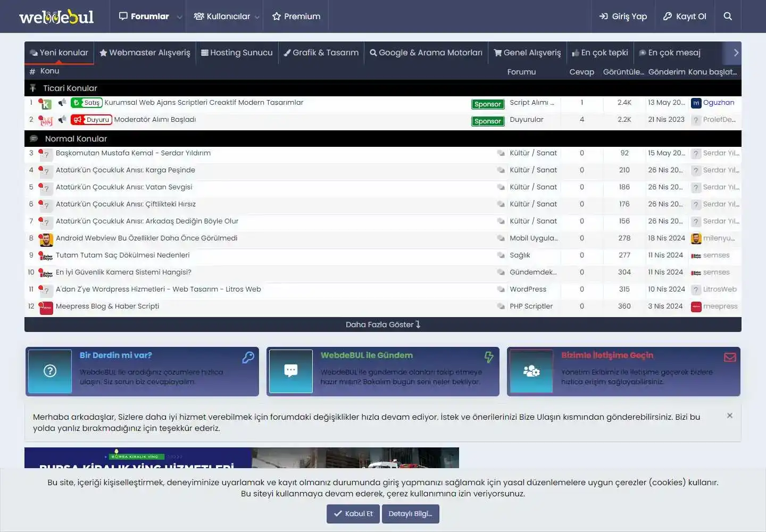
Task: Open Atatürk'ün Çocukluk Anısı: Karga Peşinde topic
Action: 126,170
